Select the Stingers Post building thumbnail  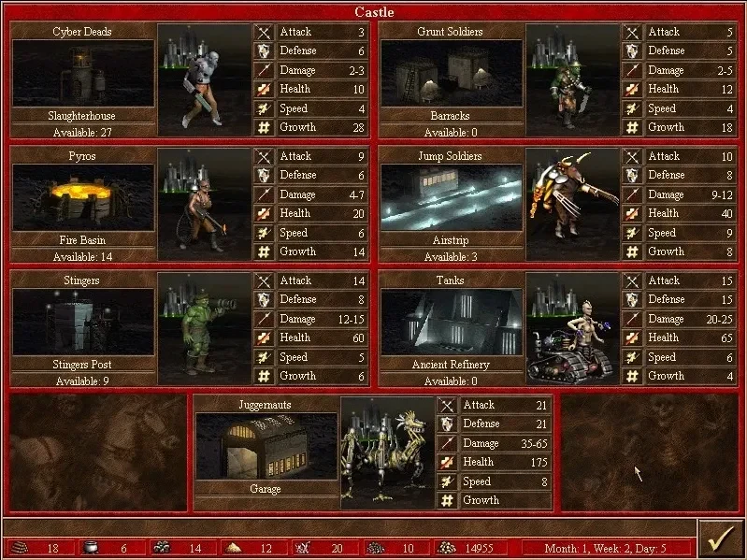(x=83, y=322)
